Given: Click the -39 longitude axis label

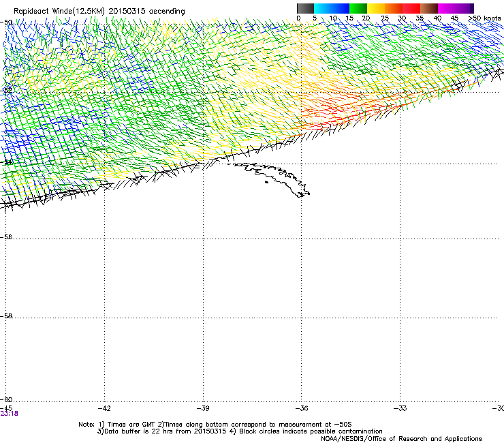Looking at the screenshot, I should (203, 408).
